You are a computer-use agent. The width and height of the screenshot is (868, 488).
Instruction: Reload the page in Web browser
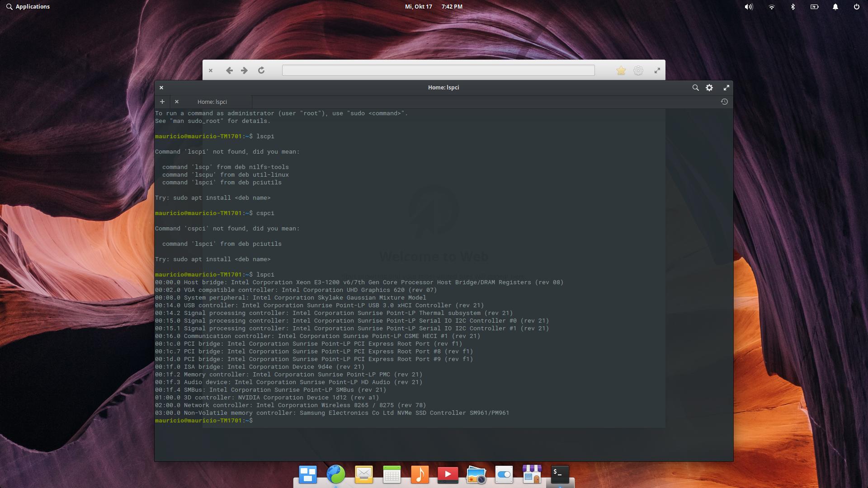[x=261, y=70]
